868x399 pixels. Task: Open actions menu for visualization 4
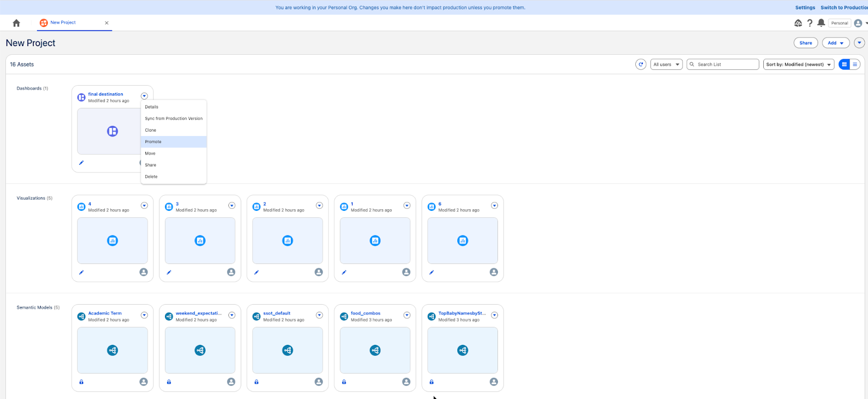click(x=144, y=205)
